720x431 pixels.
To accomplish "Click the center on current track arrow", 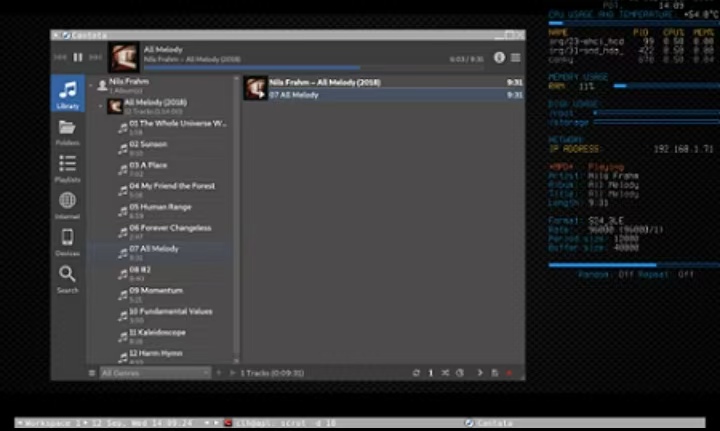I will tap(480, 373).
